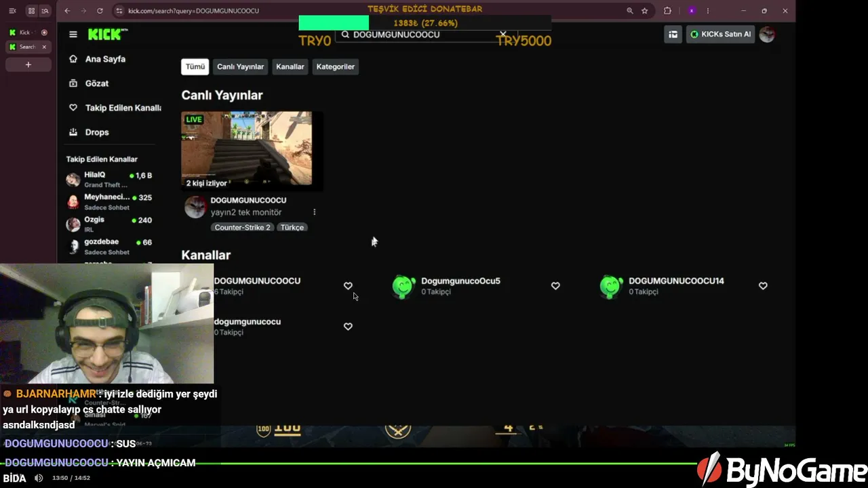The width and height of the screenshot is (868, 488).
Task: Switch to the Kick browser tab
Action: coord(28,33)
